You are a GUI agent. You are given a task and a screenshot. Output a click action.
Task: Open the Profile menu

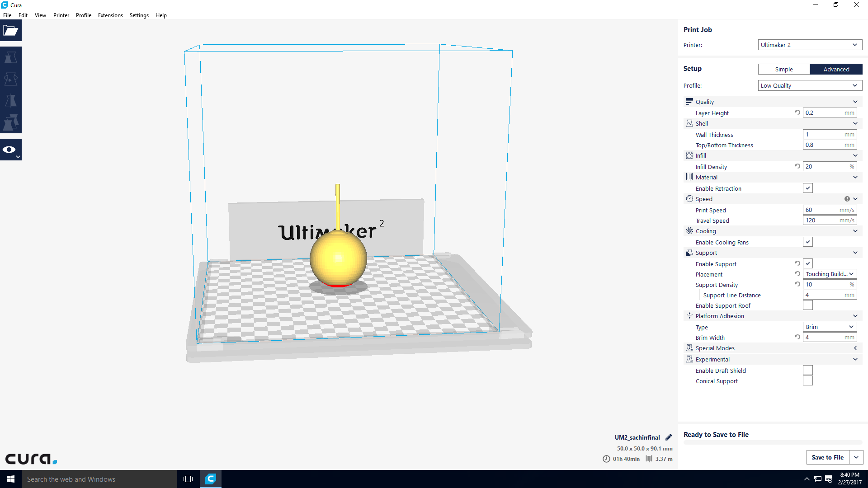click(84, 15)
